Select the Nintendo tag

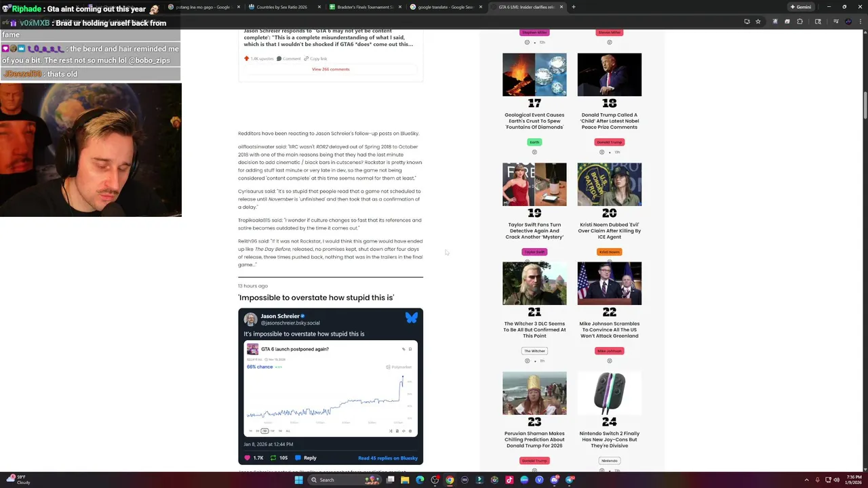[x=609, y=461]
